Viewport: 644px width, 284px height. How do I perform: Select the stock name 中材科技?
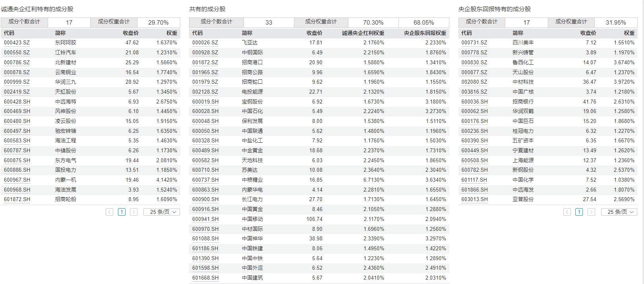523,82
